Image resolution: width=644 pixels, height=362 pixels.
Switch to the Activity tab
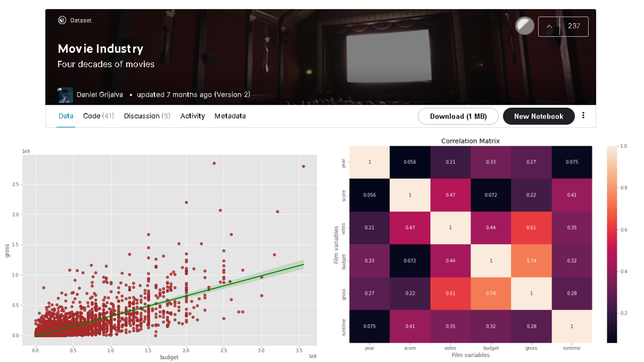click(x=193, y=116)
